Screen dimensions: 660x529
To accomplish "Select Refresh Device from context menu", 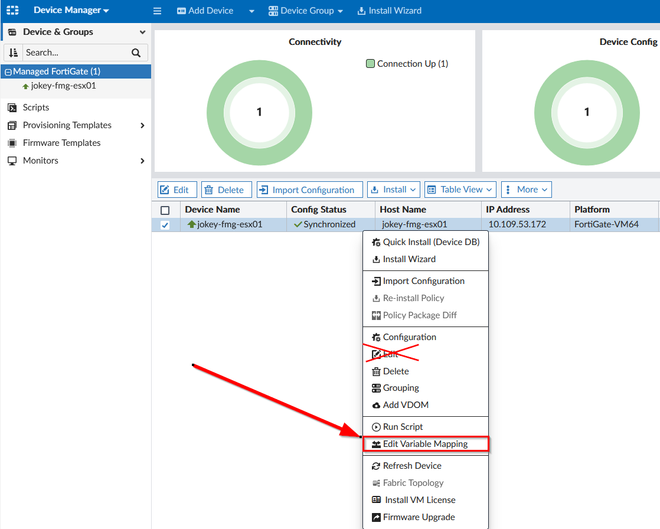I will 411,466.
